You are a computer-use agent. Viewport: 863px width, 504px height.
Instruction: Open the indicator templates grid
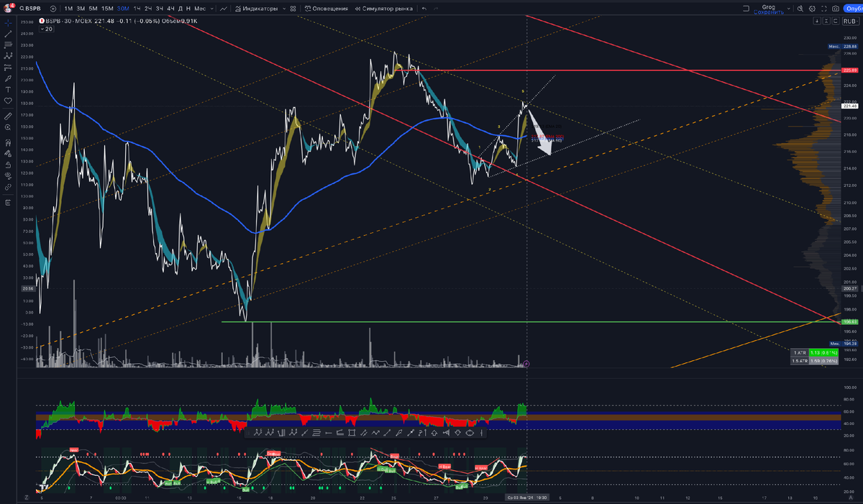click(x=293, y=9)
